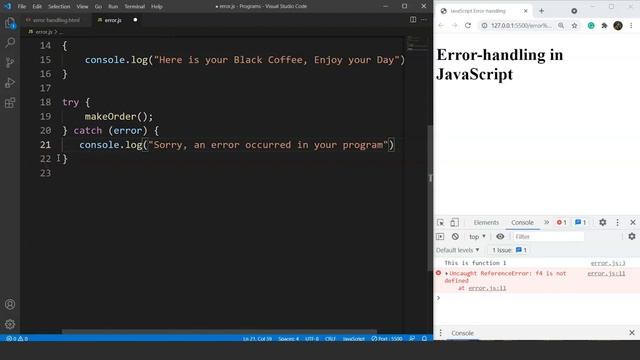The width and height of the screenshot is (640, 360).
Task: Open error.js:11 link right of ReferenceError
Action: coord(606,273)
